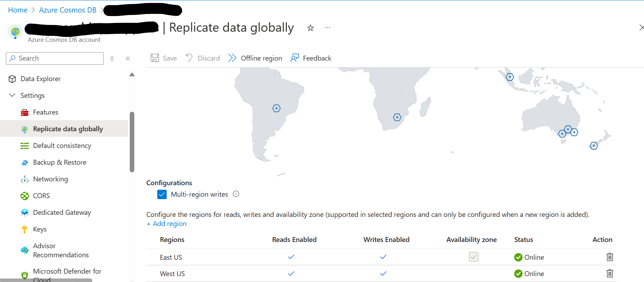Open the Azure Cosmos DB breadcrumb
Viewport: 644px width, 282px height.
click(x=67, y=10)
